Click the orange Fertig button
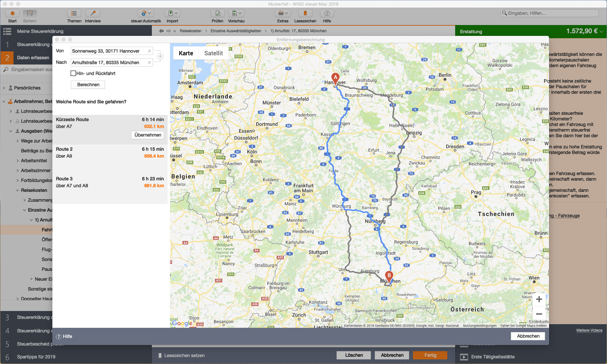Image resolution: width=607 pixels, height=364 pixels. pyautogui.click(x=430, y=355)
